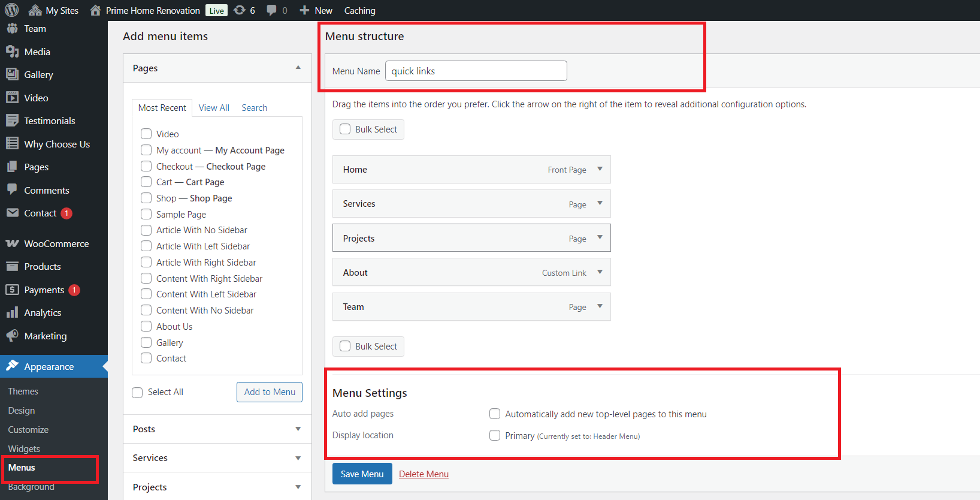Expand the Posts accordion section
This screenshot has width=980, height=500.
point(298,429)
